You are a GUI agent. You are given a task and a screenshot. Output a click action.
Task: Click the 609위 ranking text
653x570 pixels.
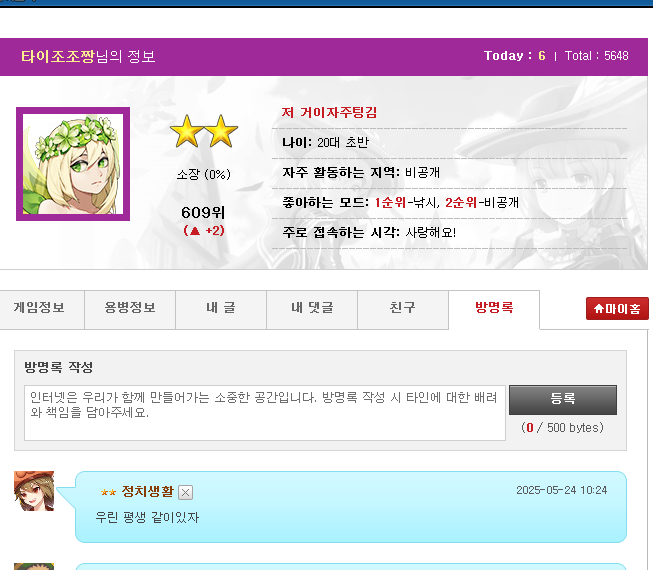(x=203, y=213)
